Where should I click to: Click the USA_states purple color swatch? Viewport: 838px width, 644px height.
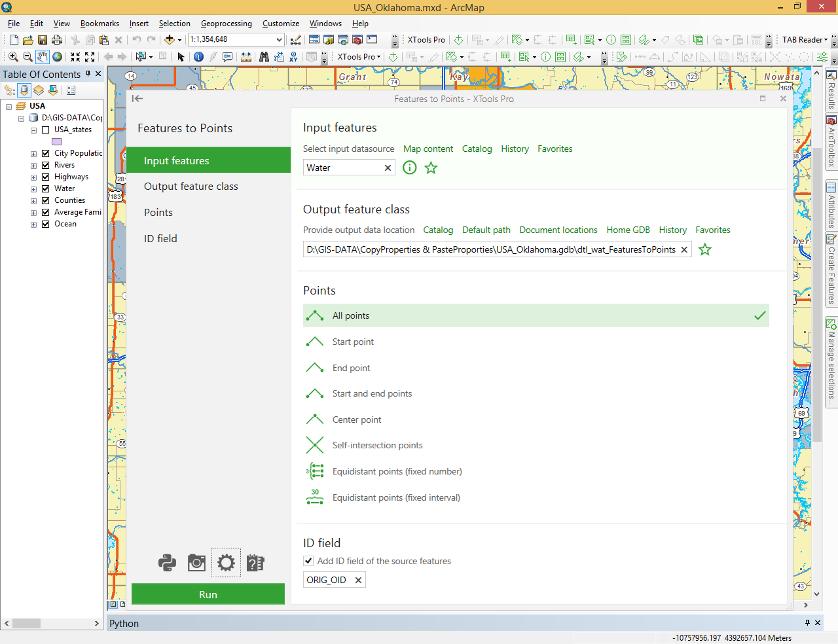57,141
